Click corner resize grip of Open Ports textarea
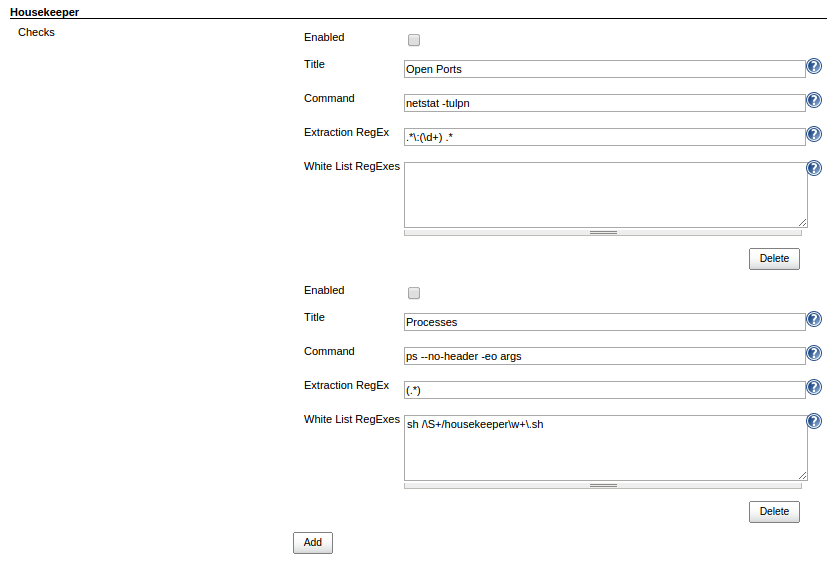 click(x=802, y=223)
